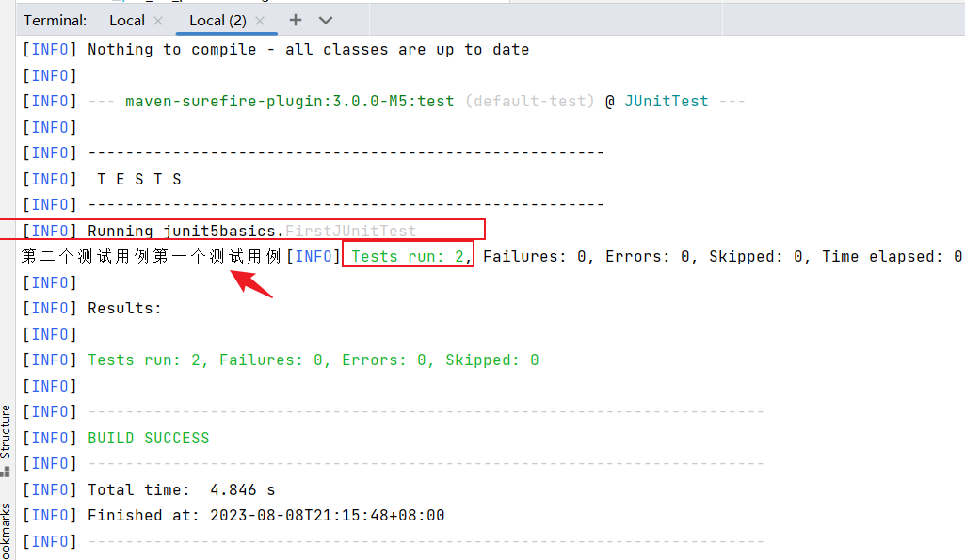
Task: Click the maven-surefire-plugin:3.0.0-M5:test text
Action: [x=290, y=101]
